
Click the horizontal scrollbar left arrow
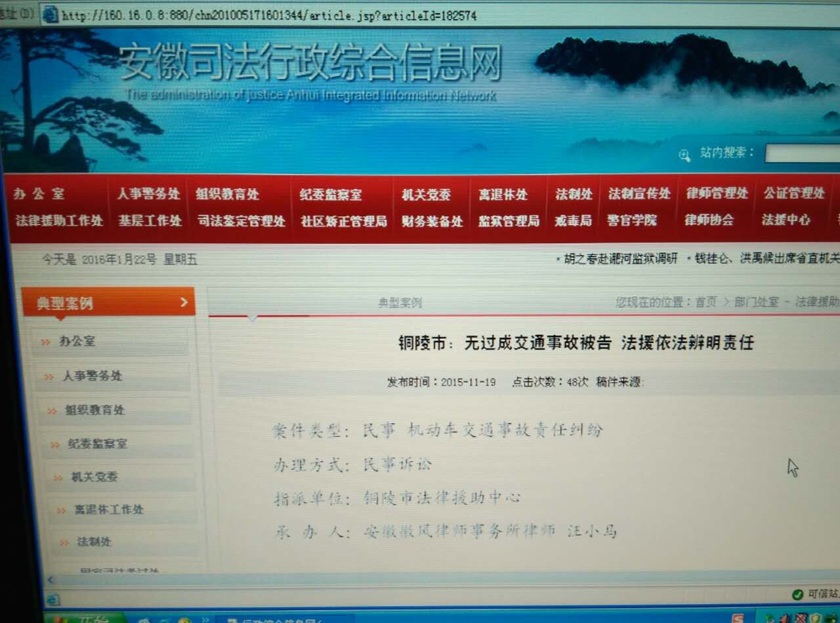pos(51,580)
